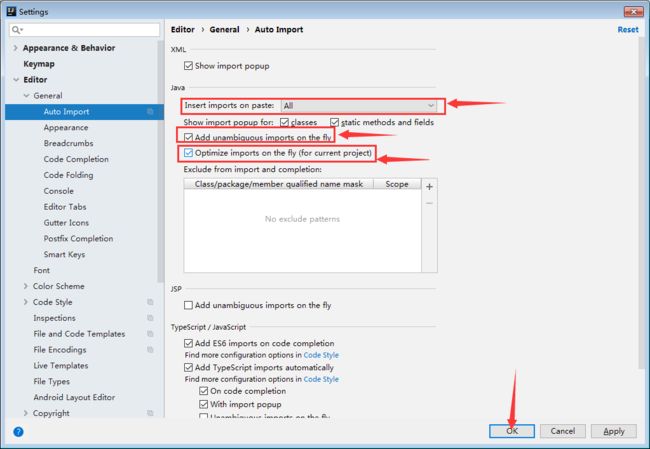The height and width of the screenshot is (449, 650).
Task: Open File Types settings
Action: (51, 381)
